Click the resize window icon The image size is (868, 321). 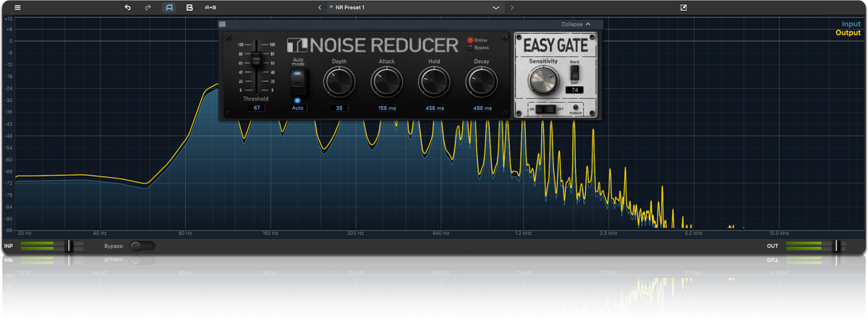[684, 7]
